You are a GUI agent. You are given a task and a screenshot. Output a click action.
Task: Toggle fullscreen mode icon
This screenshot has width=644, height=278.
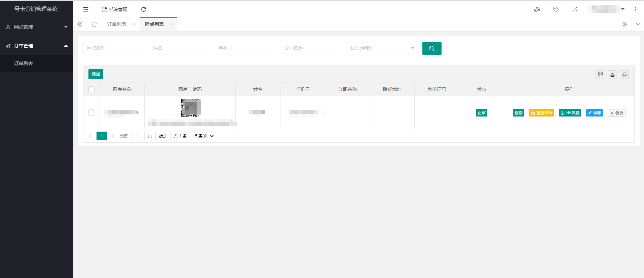click(x=575, y=9)
